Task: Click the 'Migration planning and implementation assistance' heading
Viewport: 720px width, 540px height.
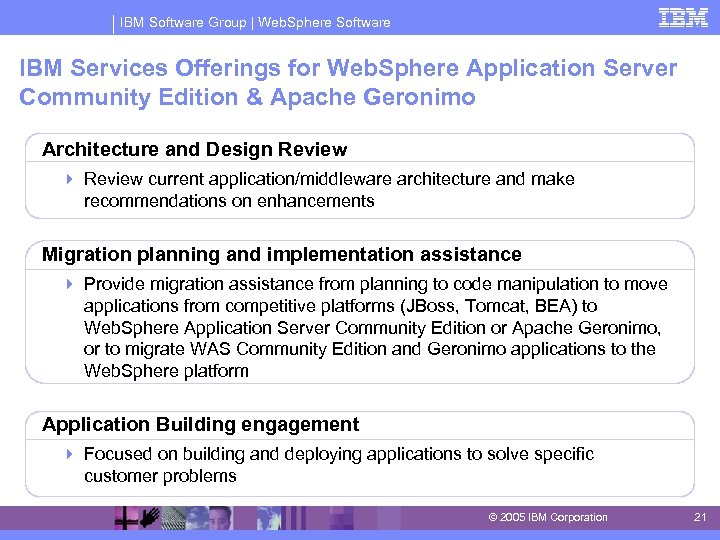Action: 281,254
